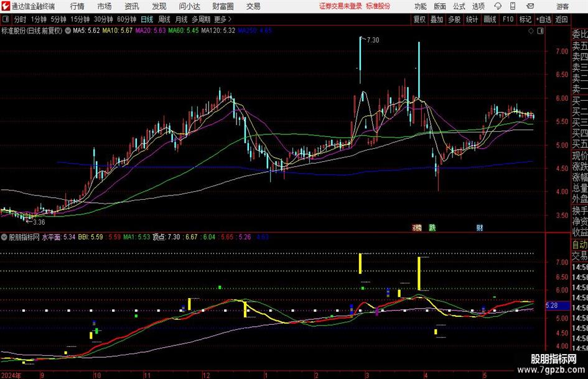The image size is (588, 379).
Task: Open the customer service headset icon
Action: [x=498, y=6]
